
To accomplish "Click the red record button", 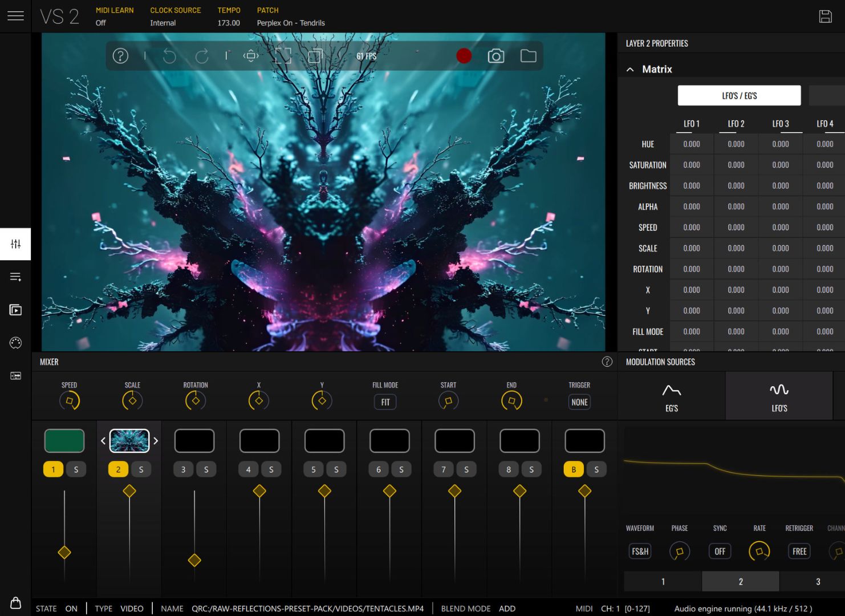I will (x=464, y=56).
